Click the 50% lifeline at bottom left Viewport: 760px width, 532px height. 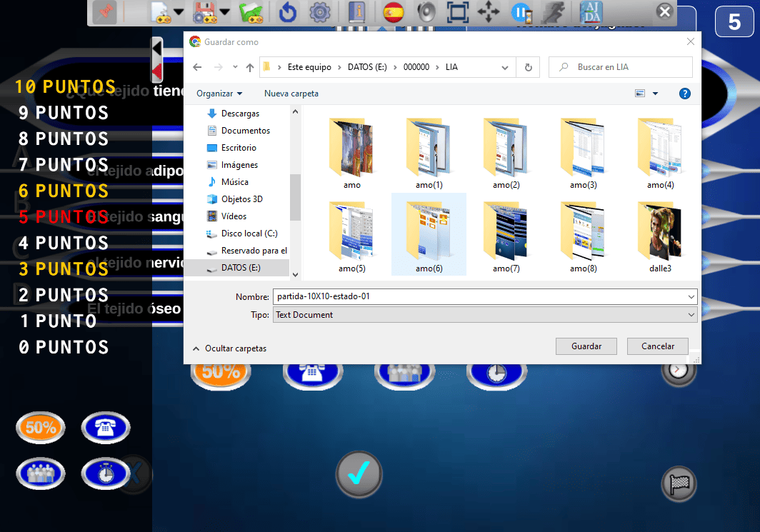[41, 428]
